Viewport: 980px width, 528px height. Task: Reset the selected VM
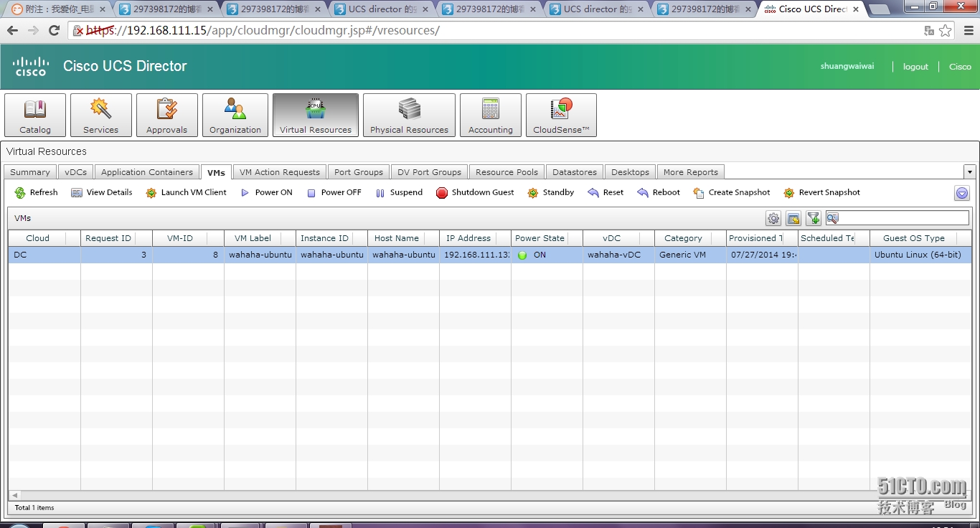click(x=606, y=192)
